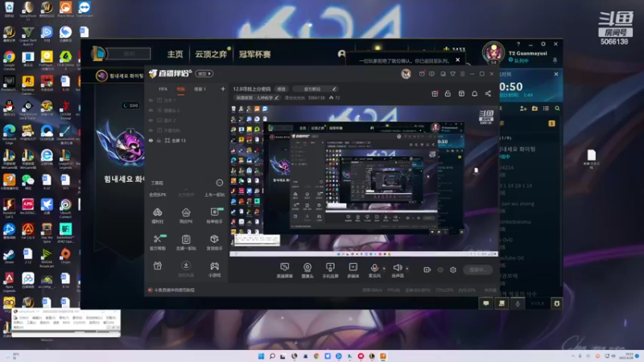Click the share icon above the preview

point(488,93)
